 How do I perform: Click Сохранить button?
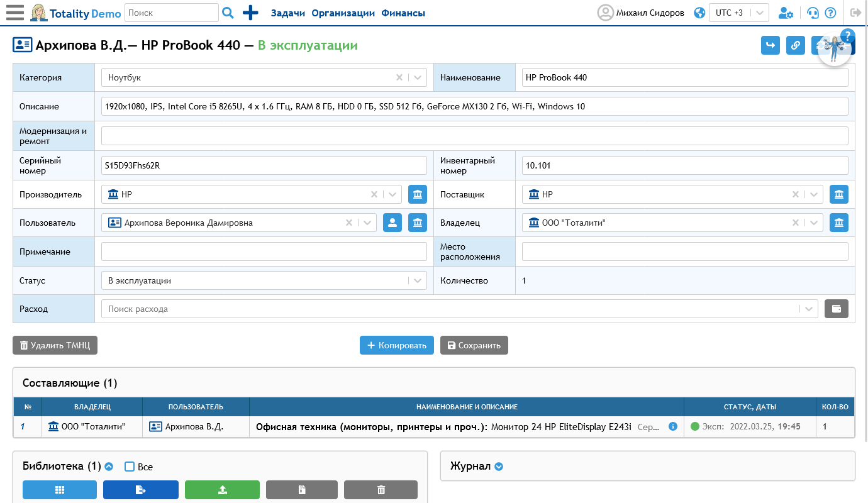pyautogui.click(x=474, y=345)
